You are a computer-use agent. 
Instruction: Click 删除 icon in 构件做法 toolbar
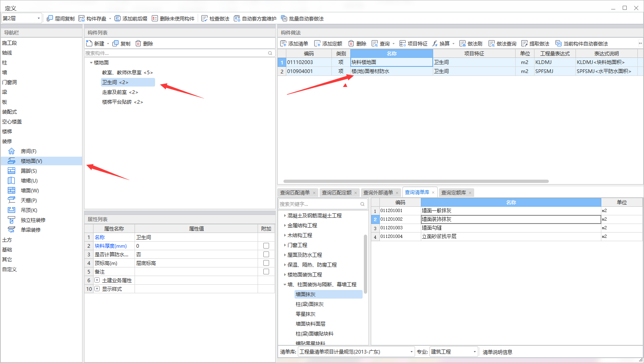351,43
